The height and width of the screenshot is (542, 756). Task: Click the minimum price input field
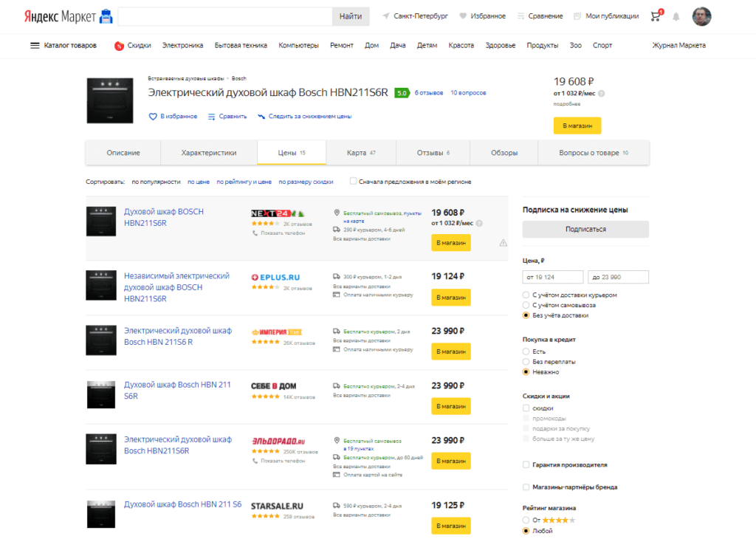pos(553,277)
